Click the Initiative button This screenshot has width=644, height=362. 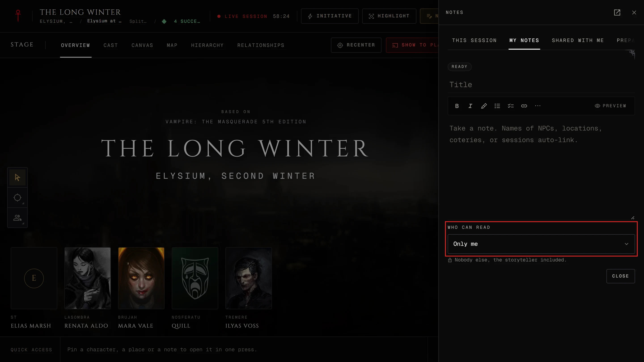point(330,16)
